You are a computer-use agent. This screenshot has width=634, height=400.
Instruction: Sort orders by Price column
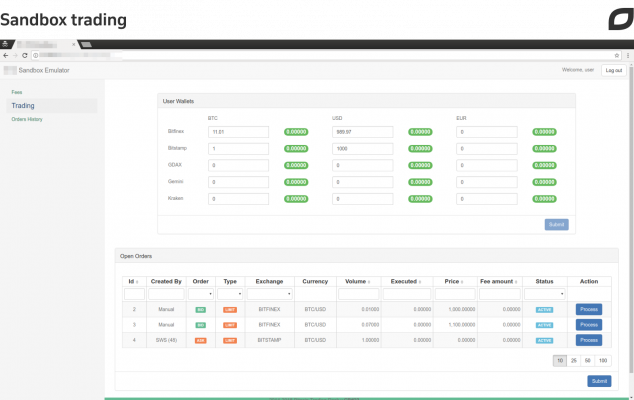[454, 281]
